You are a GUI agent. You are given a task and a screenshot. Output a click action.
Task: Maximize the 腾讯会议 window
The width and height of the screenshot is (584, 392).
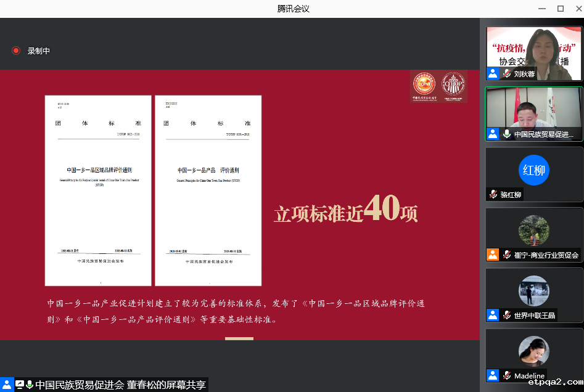coord(561,9)
